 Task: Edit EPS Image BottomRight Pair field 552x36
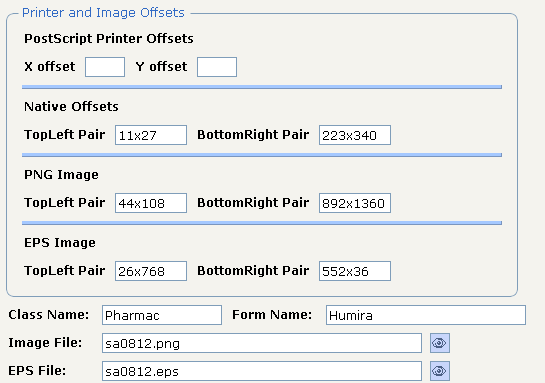(355, 271)
